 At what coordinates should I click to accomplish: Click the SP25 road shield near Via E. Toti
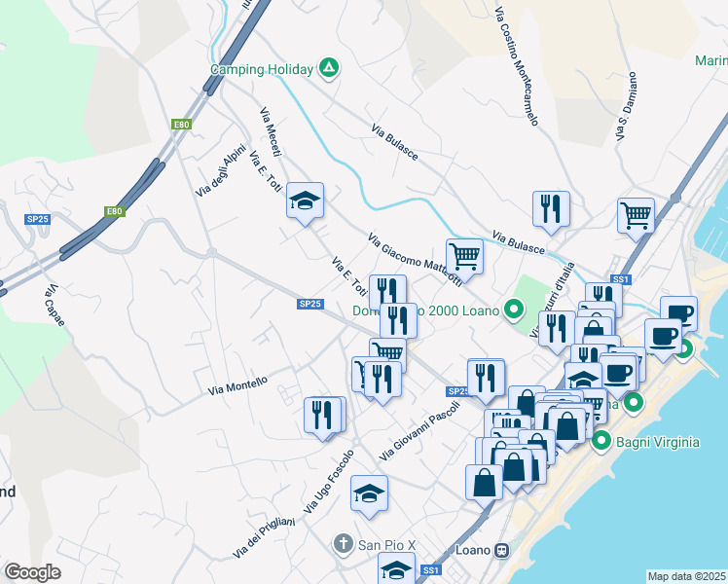point(309,305)
